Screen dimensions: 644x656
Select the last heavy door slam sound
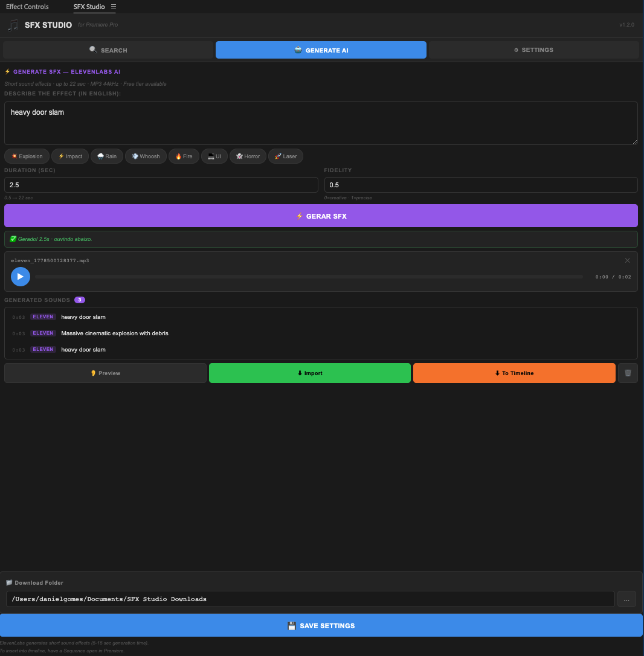tap(321, 350)
